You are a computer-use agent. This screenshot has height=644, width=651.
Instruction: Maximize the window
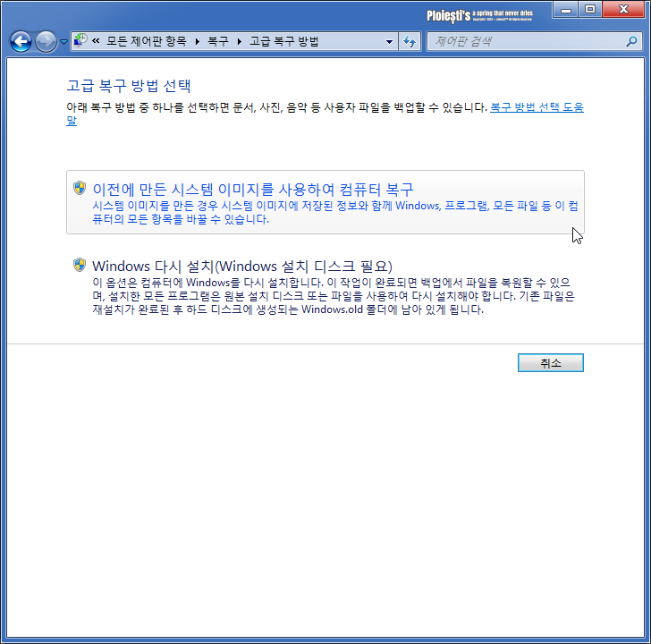590,10
